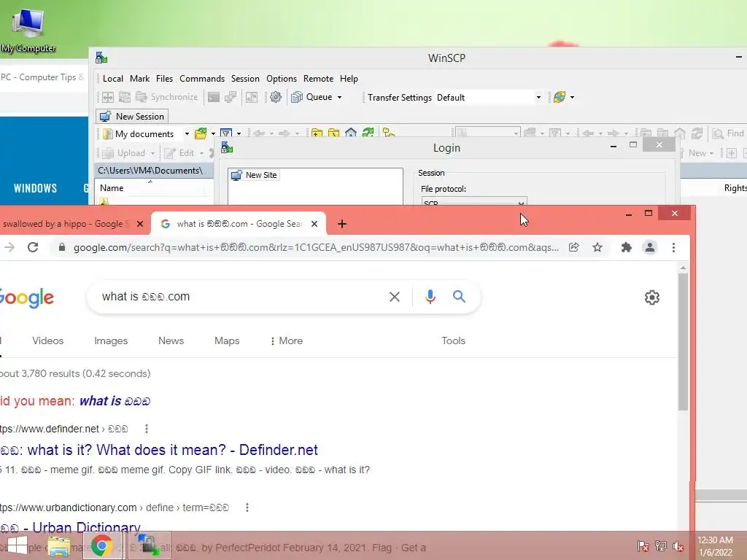The width and height of the screenshot is (747, 560).
Task: Expand the More search categories menu
Action: 286,341
